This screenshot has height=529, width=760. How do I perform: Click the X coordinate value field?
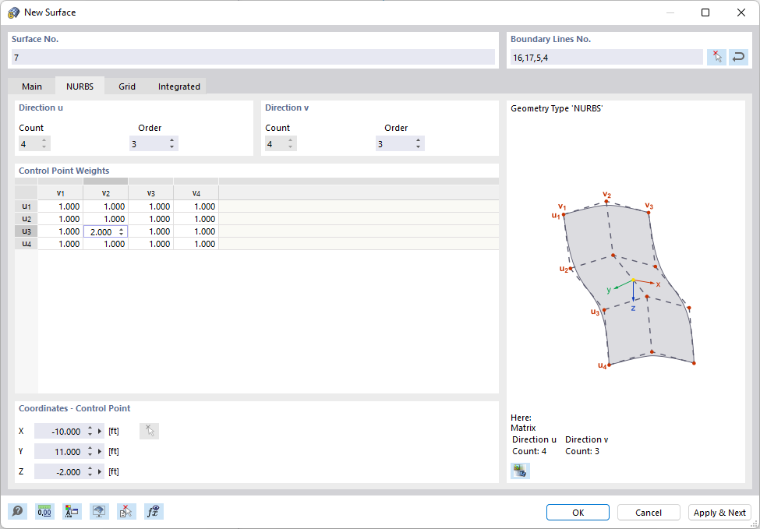click(60, 431)
